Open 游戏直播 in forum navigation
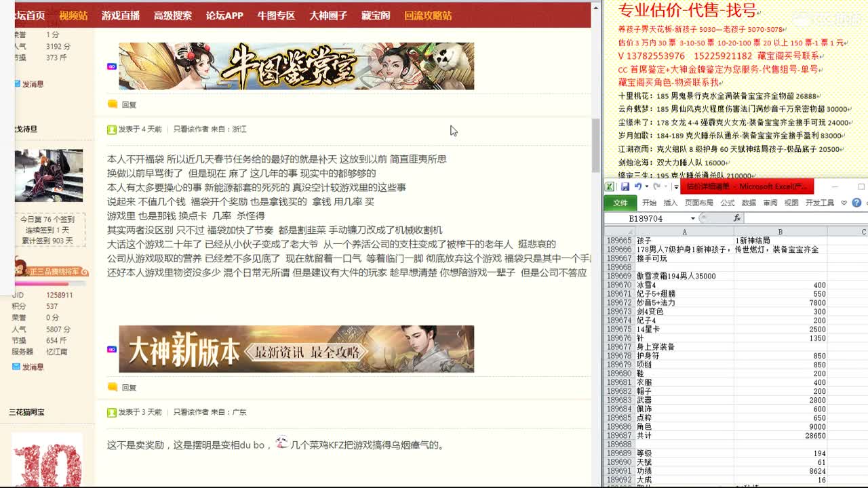The width and height of the screenshot is (868, 488). pos(121,15)
